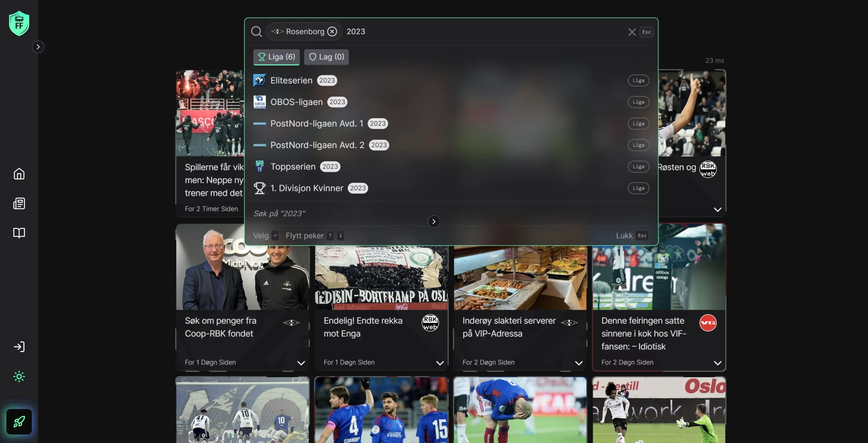This screenshot has height=443, width=868.
Task: Click the sign-in arrow icon
Action: [x=19, y=346]
